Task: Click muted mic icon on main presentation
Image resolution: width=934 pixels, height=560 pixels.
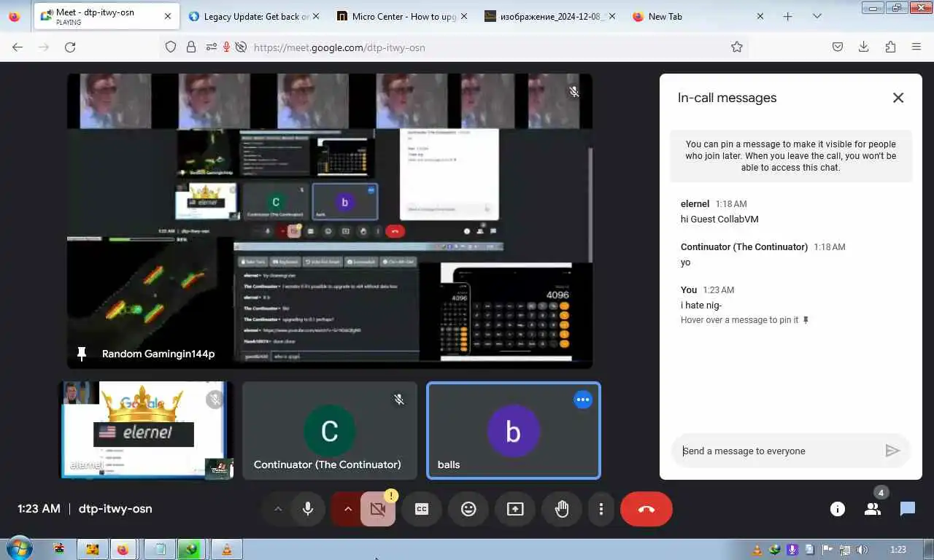Action: 574,92
